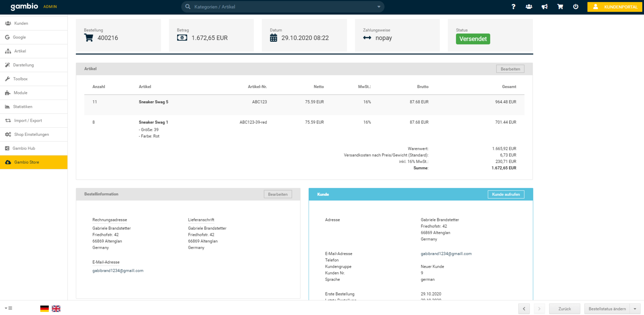Open the Kundenportal button
Image resolution: width=644 pixels, height=315 pixels.
615,7
